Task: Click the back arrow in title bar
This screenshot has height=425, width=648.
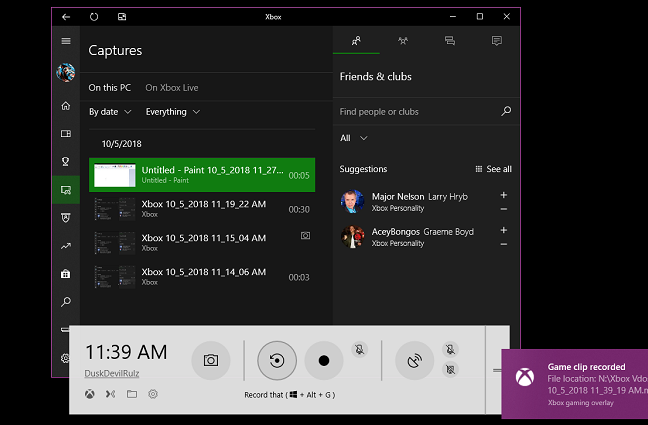Action: click(x=66, y=17)
